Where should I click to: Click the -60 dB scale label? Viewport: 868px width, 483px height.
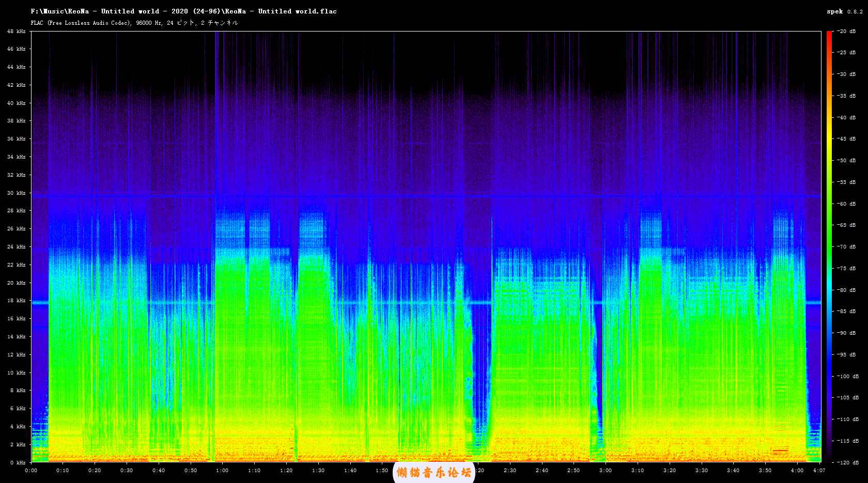847,204
